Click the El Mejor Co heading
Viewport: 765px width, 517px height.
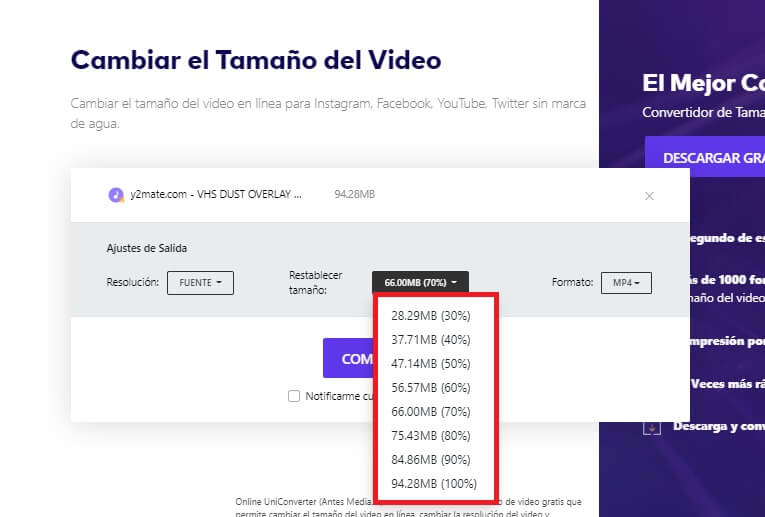(x=704, y=83)
